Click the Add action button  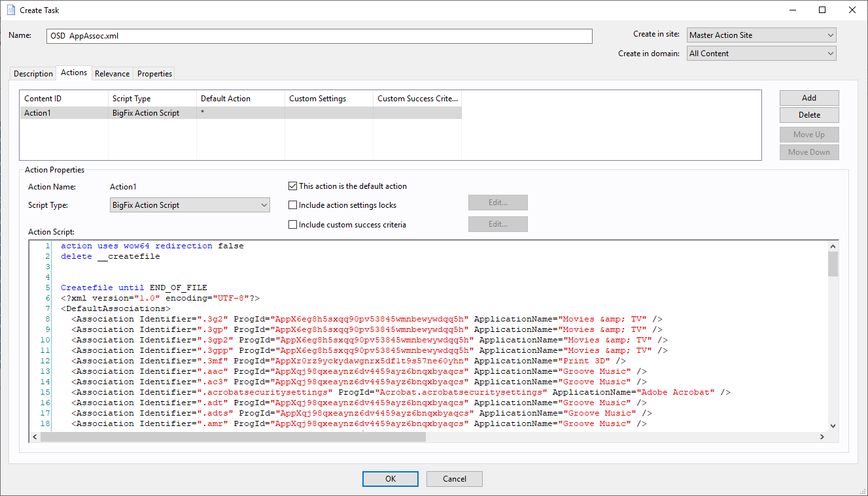[x=809, y=98]
